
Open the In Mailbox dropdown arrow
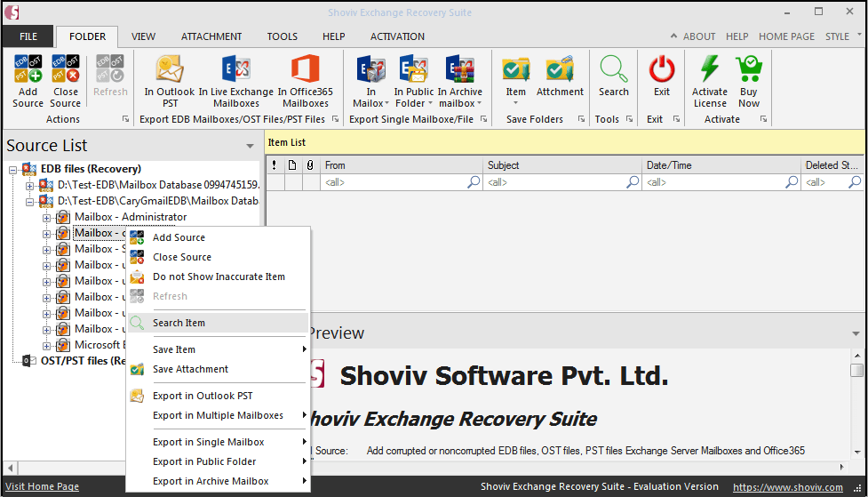387,104
